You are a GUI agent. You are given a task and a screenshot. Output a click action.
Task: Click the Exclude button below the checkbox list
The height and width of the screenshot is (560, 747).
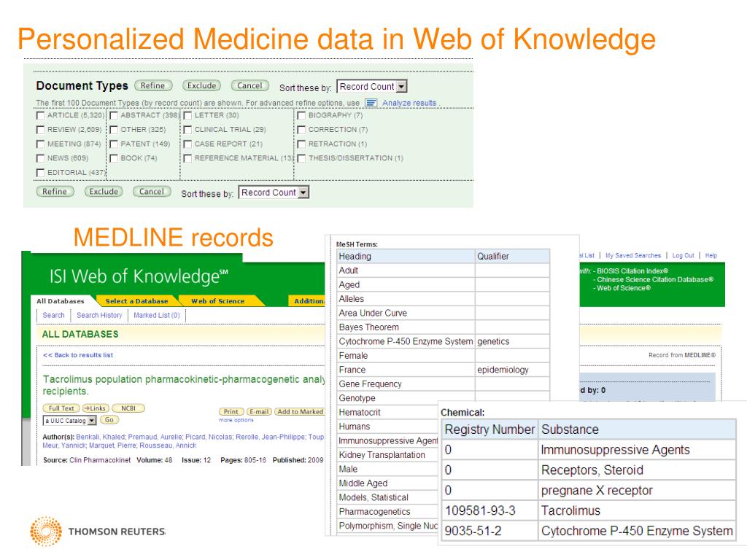pyautogui.click(x=104, y=192)
